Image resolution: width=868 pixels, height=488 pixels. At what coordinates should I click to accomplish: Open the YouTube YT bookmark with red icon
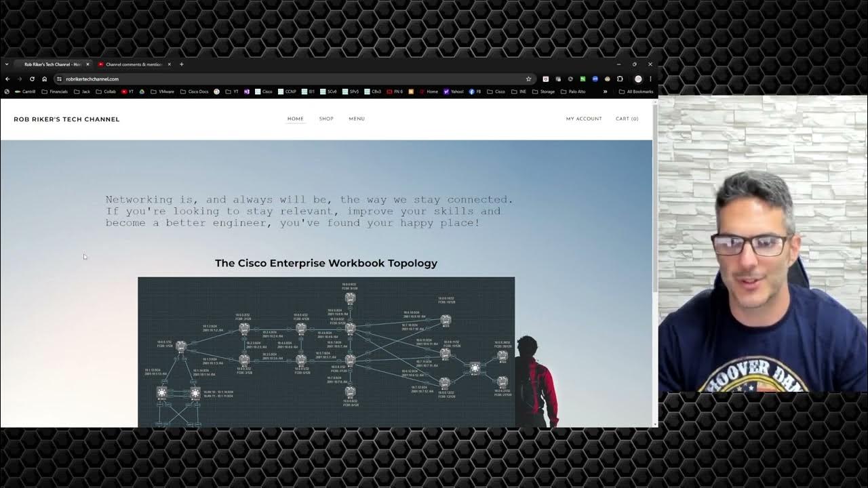pos(127,91)
